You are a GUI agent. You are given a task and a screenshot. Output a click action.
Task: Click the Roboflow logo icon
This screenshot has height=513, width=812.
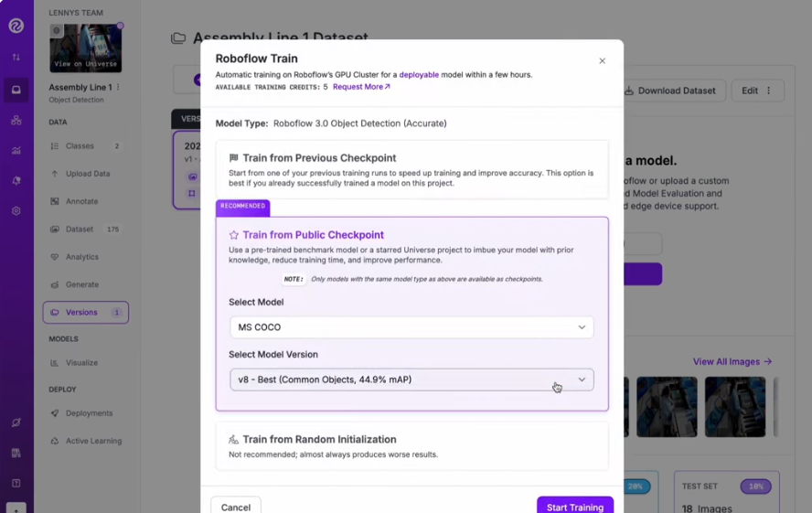(16, 26)
